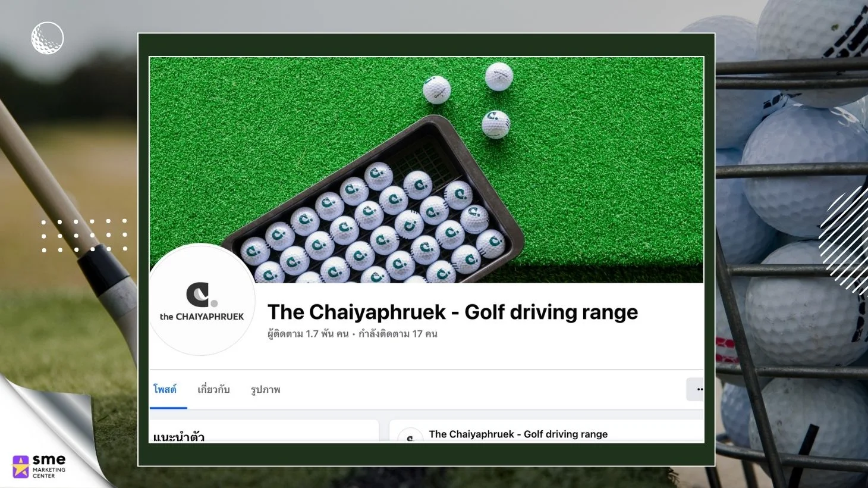This screenshot has height=488, width=868.
Task: Open the เกี่ยวกับ tab
Action: point(213,389)
